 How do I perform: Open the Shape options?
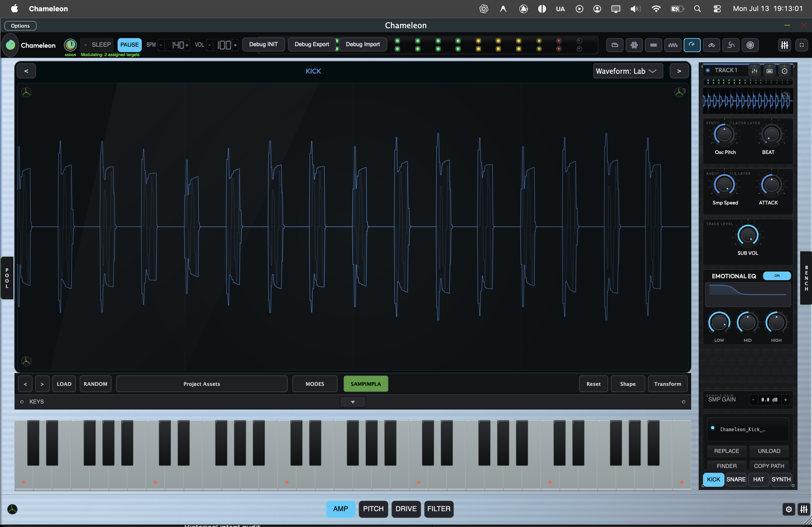[628, 384]
